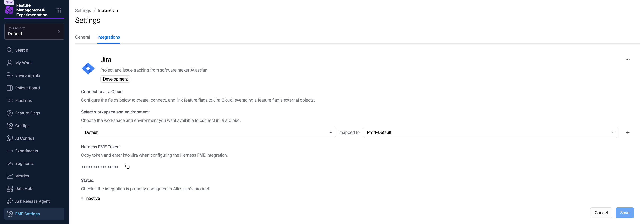The height and width of the screenshot is (224, 644).
Task: Click the Development tag on Jira
Action: click(115, 79)
